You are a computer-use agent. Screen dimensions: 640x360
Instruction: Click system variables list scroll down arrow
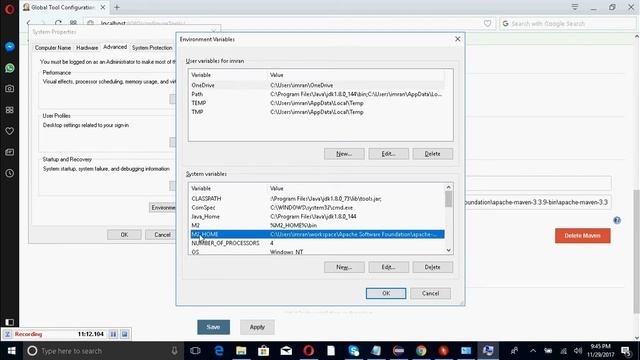449,250
